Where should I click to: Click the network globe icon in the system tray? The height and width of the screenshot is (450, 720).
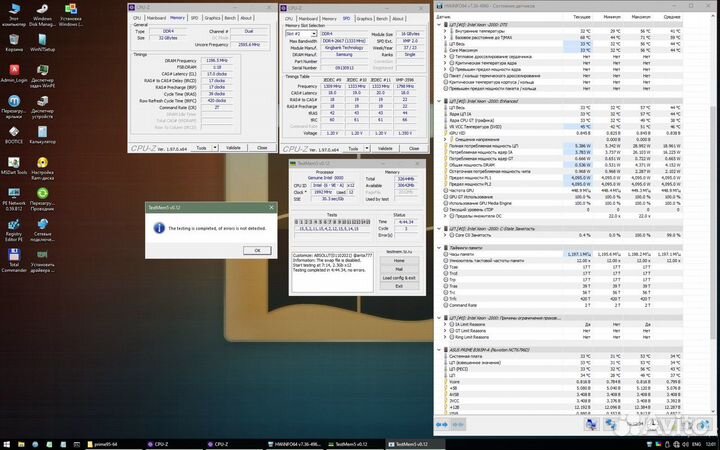[676, 444]
